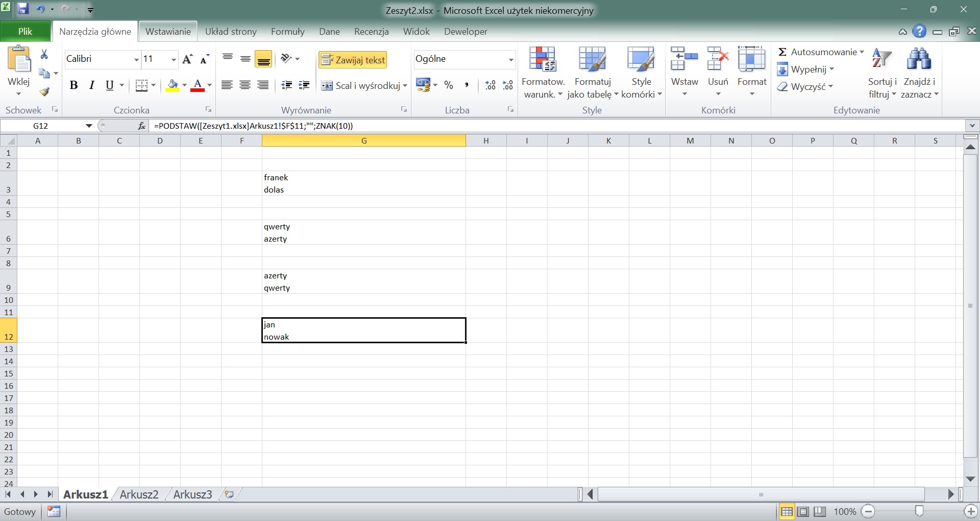The height and width of the screenshot is (521, 980).
Task: Click the decrease indent icon
Action: [x=287, y=85]
